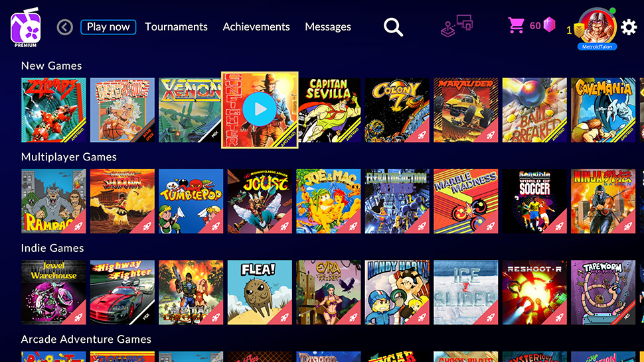This screenshot has height=362, width=644.
Task: Go to the Messages tab
Action: (x=328, y=27)
